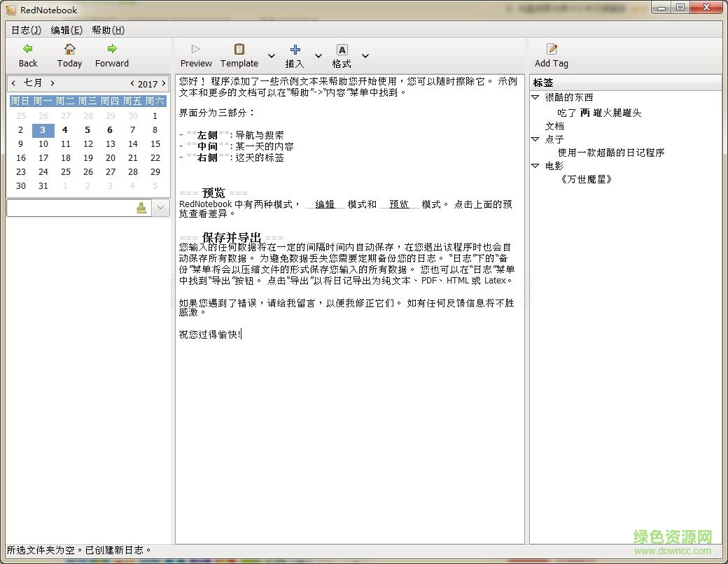Screen dimensions: 728x564
Task: Open the search history dropdown
Action: pyautogui.click(x=160, y=208)
